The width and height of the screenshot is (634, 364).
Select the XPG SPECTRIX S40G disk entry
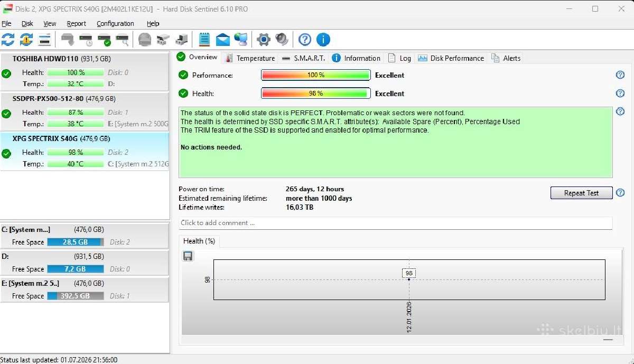pyautogui.click(x=85, y=151)
